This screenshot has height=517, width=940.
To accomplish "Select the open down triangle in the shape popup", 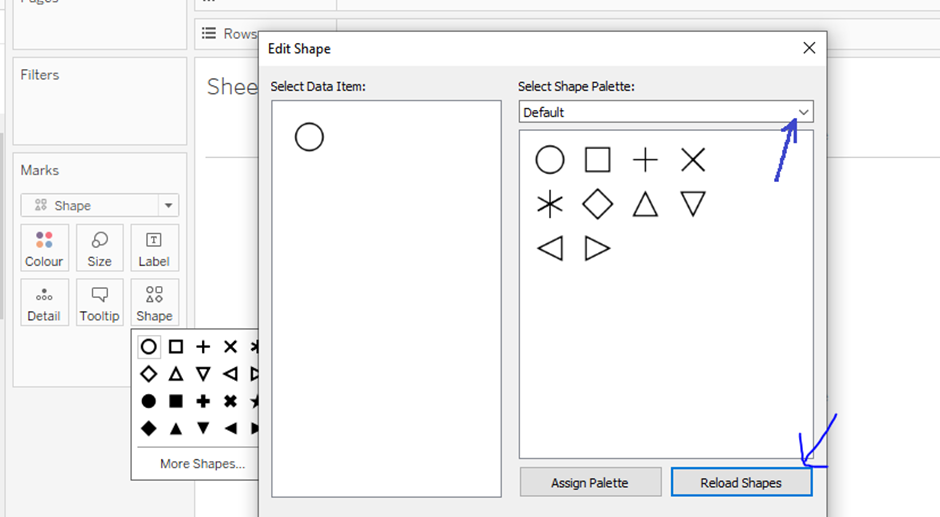I will 203,374.
